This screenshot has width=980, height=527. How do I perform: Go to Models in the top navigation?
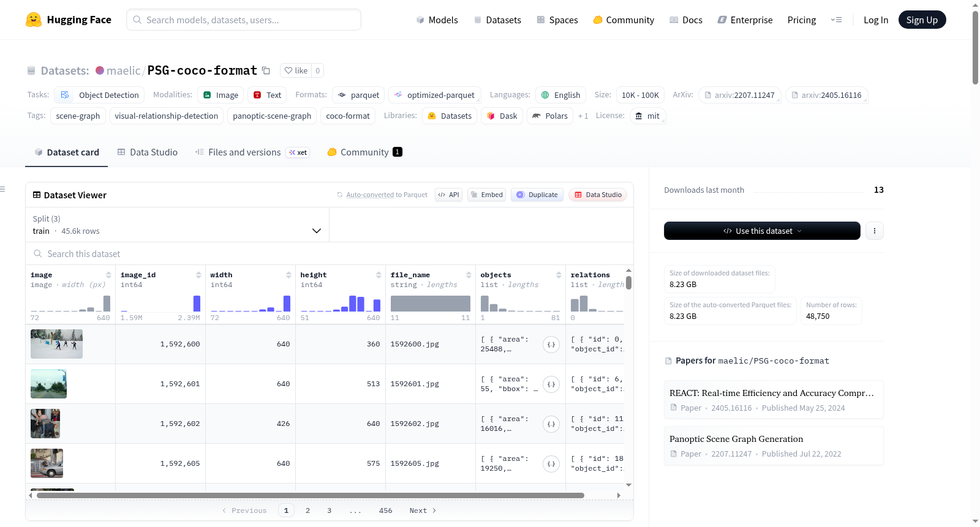coord(437,20)
